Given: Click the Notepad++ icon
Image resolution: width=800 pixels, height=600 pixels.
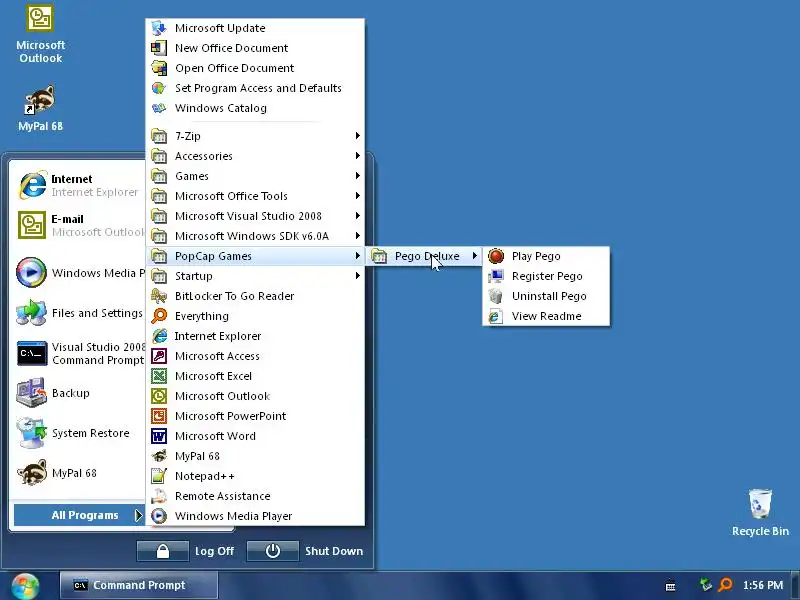Looking at the screenshot, I should pos(159,476).
